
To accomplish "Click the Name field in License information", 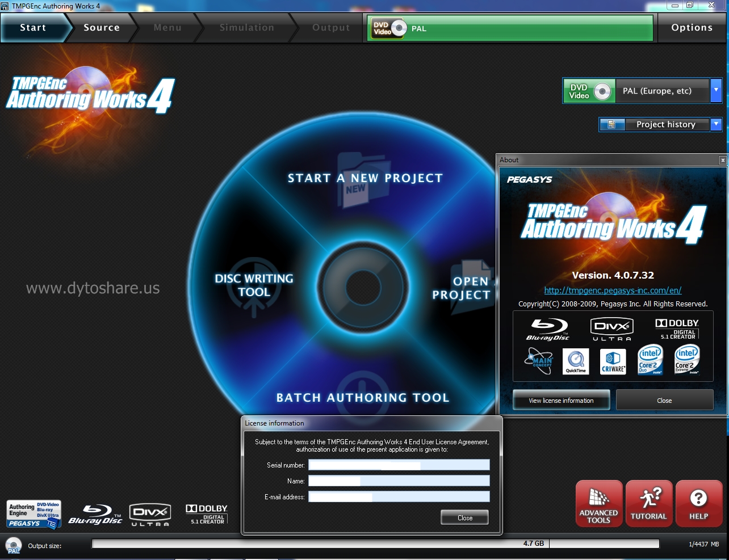I will (x=399, y=481).
